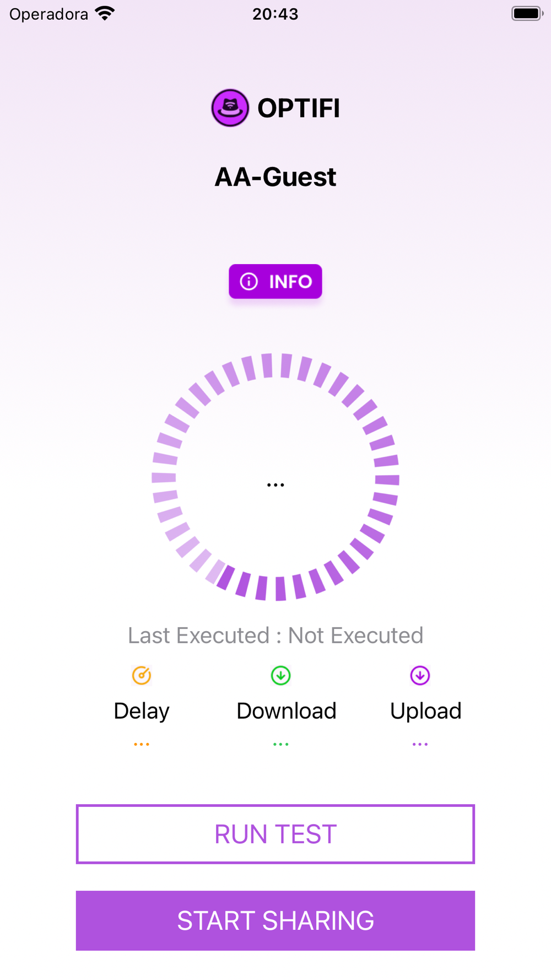Screen dimensions: 551x980
Task: Select the Delay label
Action: [x=142, y=711]
